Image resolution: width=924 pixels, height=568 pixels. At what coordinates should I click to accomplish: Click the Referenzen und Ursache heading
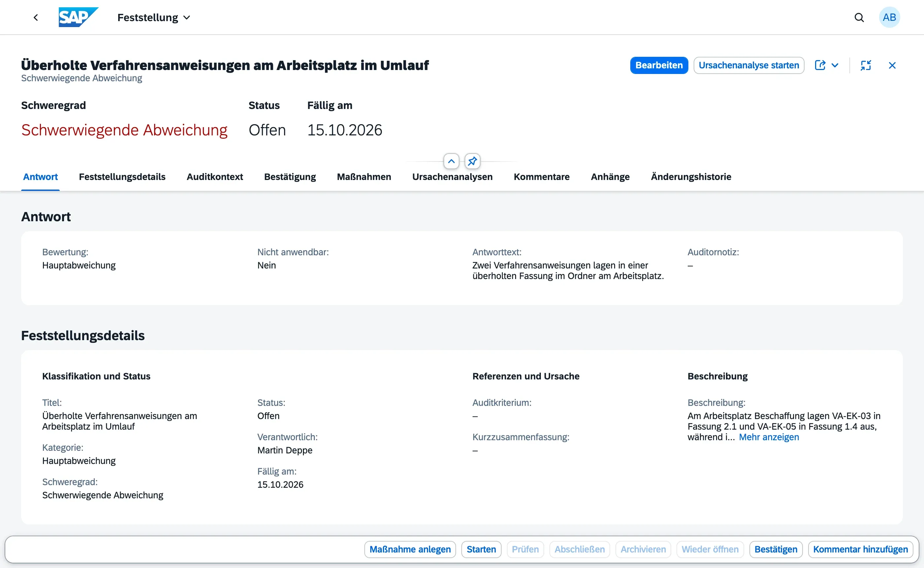[x=525, y=376]
